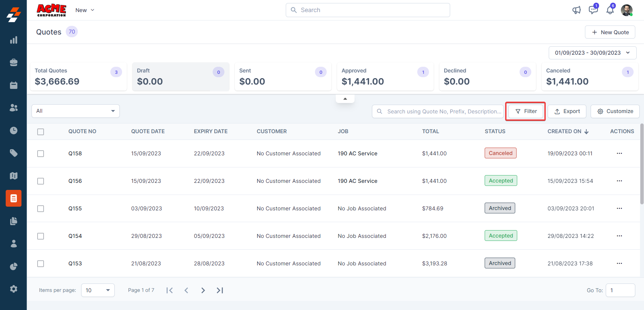This screenshot has width=644, height=310.
Task: Open the All status filter dropdown
Action: pyautogui.click(x=75, y=111)
